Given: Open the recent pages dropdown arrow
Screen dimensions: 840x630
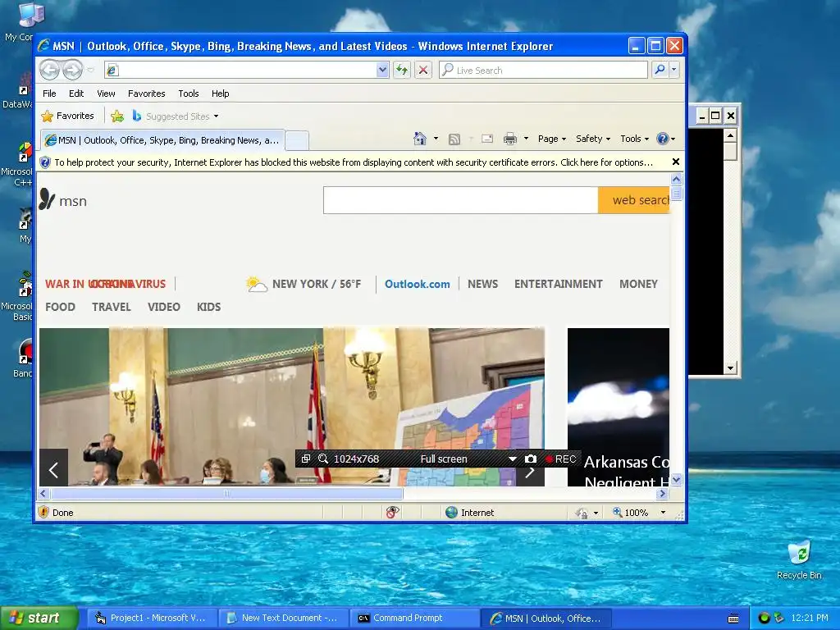Looking at the screenshot, I should (x=90, y=70).
